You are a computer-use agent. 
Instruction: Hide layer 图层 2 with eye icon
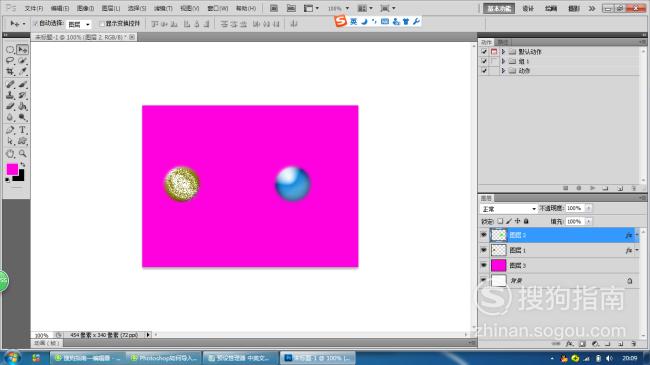click(483, 235)
